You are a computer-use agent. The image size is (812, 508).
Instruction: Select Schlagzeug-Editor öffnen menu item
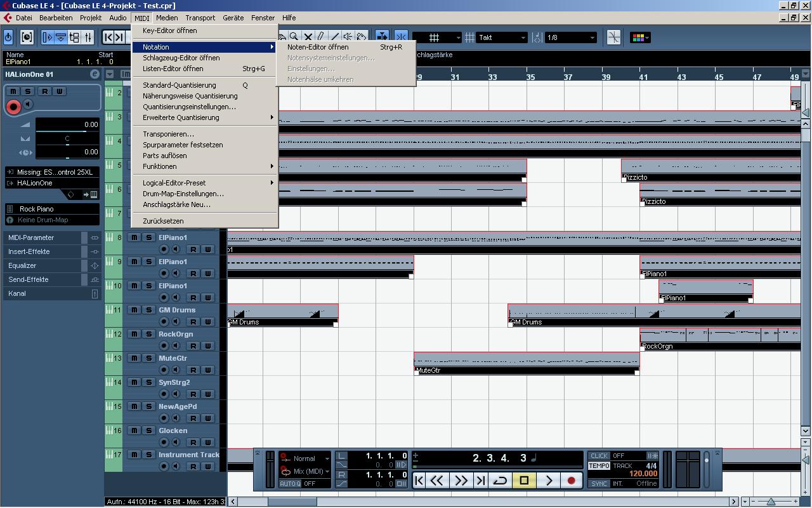pos(205,58)
